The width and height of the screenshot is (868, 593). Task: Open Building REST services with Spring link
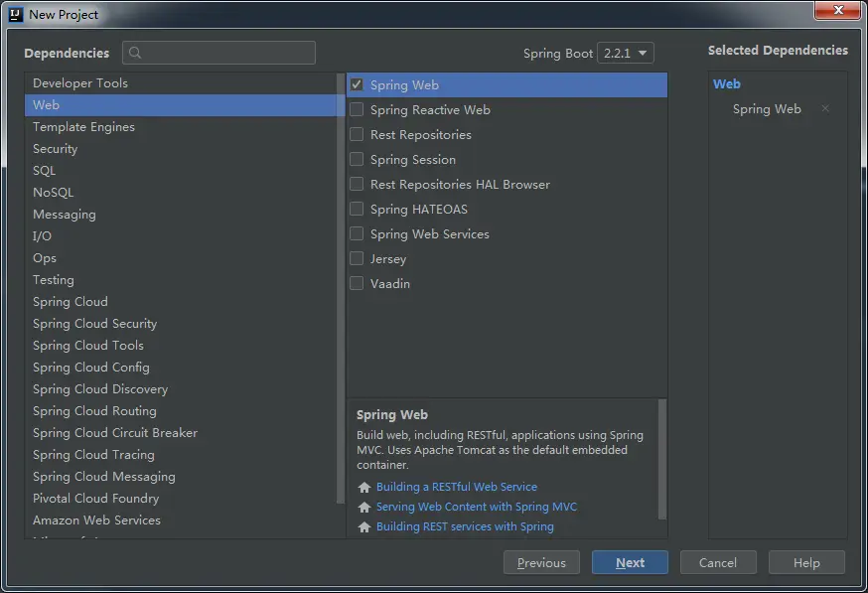pos(465,526)
